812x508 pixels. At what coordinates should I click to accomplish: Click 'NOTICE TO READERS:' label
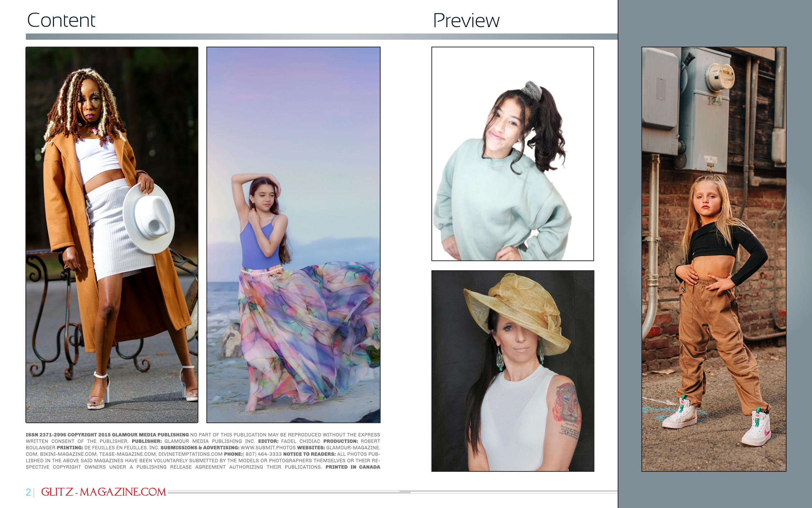[x=309, y=454]
